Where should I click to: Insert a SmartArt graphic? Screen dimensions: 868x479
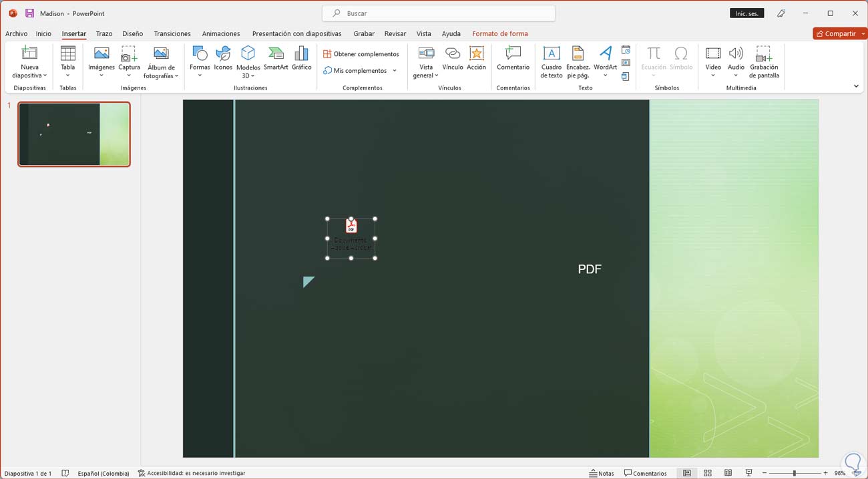coord(276,58)
